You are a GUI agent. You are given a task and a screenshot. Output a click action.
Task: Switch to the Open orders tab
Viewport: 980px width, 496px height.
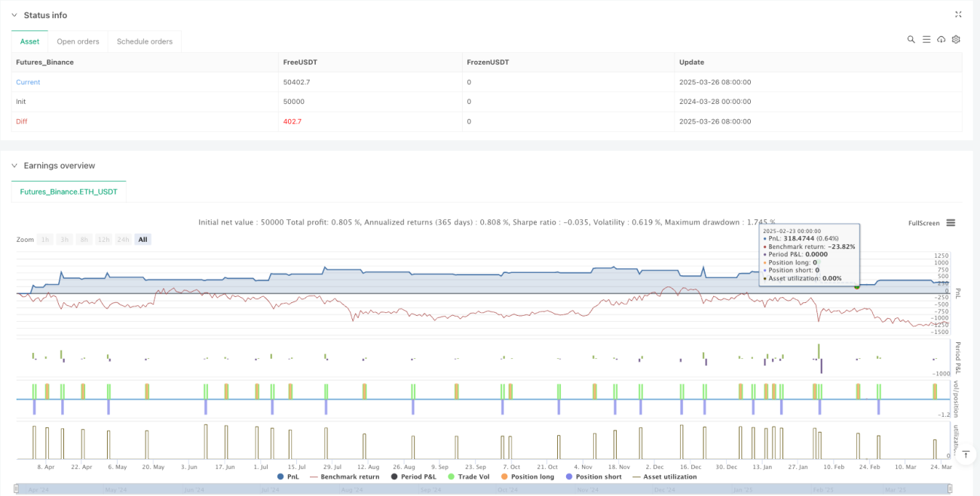pos(78,41)
